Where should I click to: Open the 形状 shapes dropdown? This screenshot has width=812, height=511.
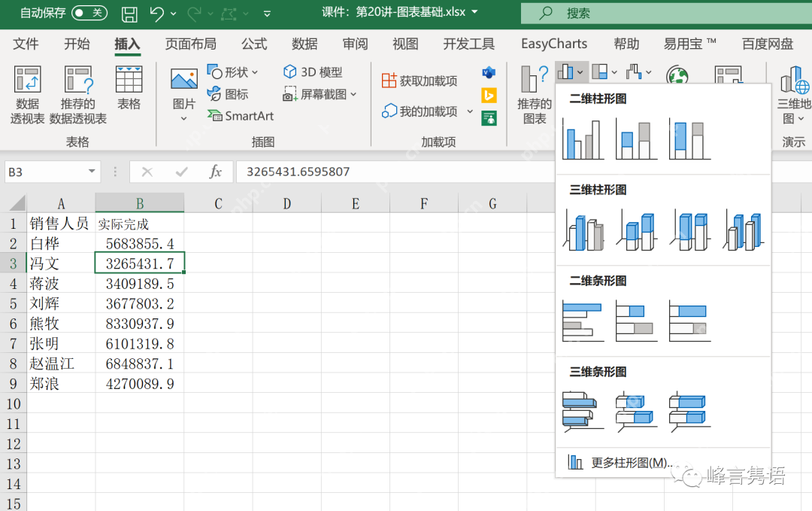point(232,72)
